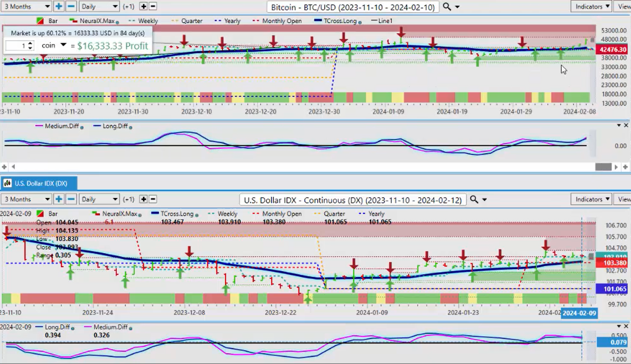
Task: Expand the arrow beside the Dollar IDX search magnifier
Action: 484,200
